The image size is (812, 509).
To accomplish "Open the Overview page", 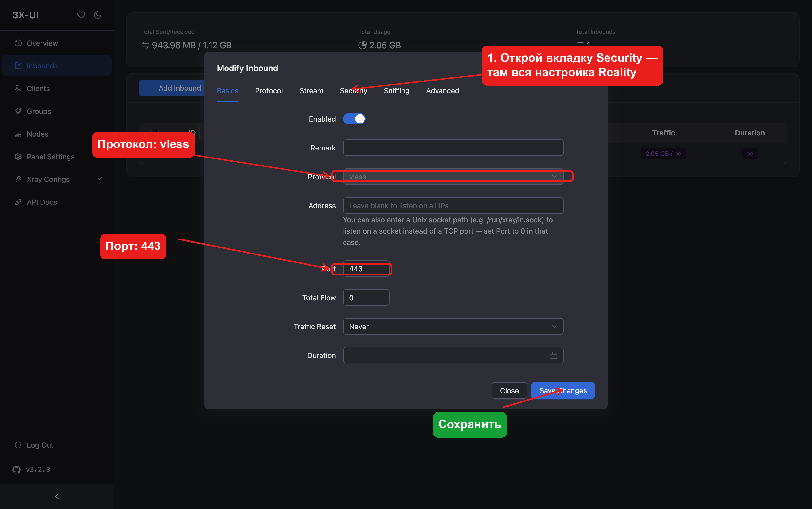I will point(57,43).
